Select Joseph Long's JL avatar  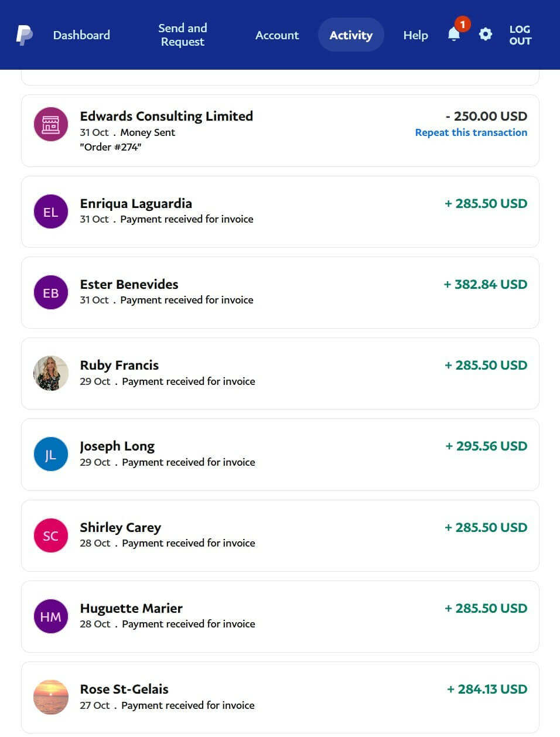[x=51, y=455]
